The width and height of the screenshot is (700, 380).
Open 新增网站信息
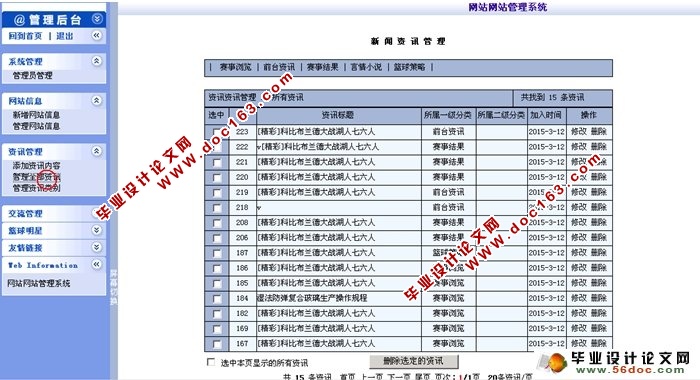(36, 115)
